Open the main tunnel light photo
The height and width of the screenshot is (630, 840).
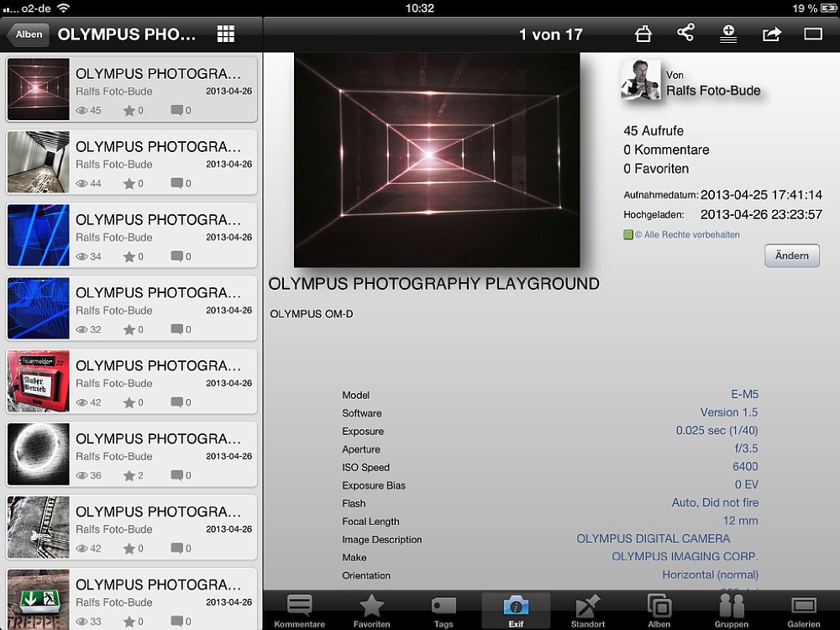tap(437, 160)
